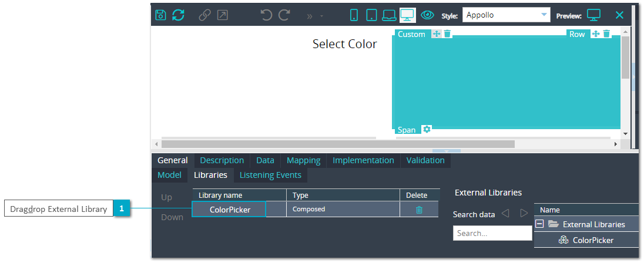Click the Up button
644x263 pixels.
pos(166,197)
